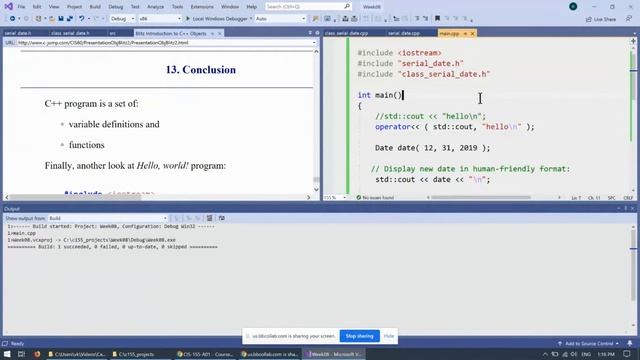Toggle word wrap icon in Output panel
This screenshot has width=640, height=360.
pyautogui.click(x=222, y=218)
